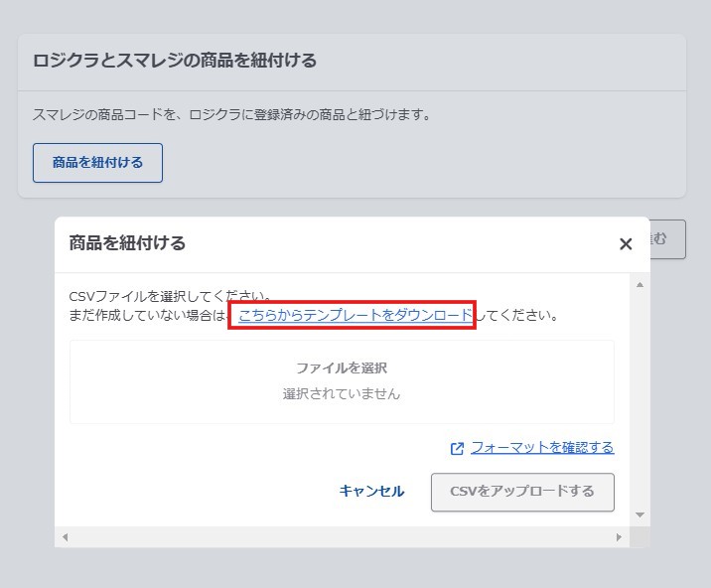This screenshot has height=588, width=711.
Task: Click キャンセル in the dialog
Action: click(x=371, y=492)
